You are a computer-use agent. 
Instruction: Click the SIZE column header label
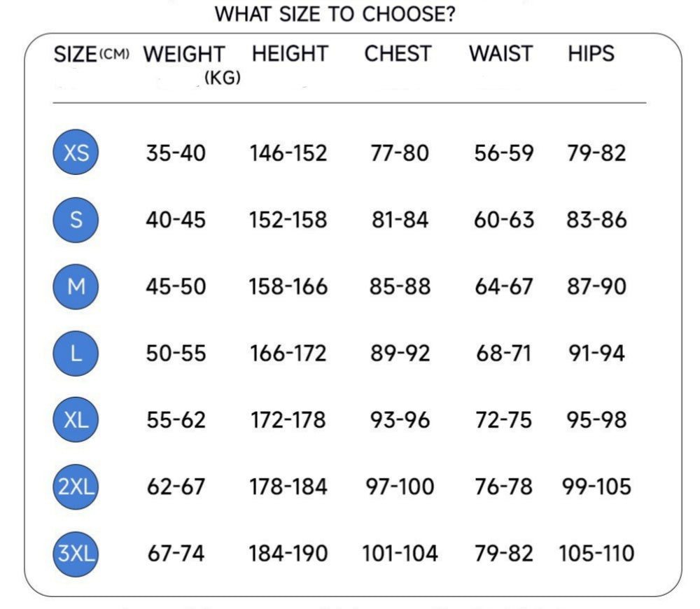76,55
